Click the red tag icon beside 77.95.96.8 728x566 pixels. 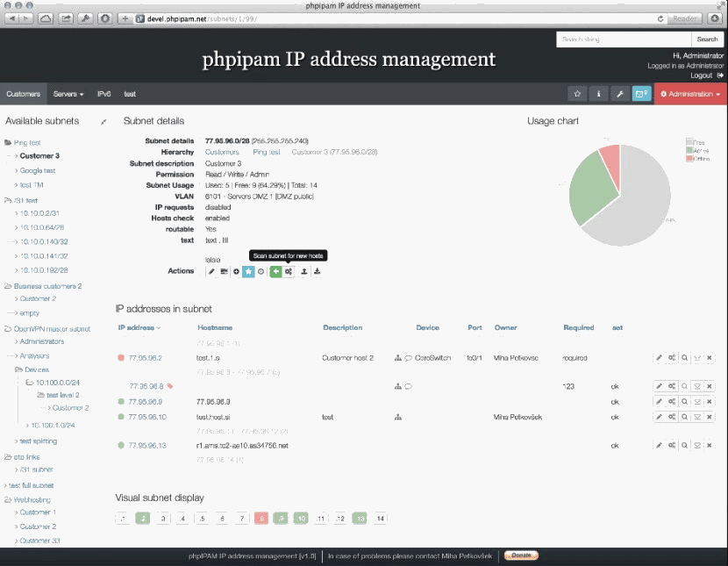click(x=170, y=386)
